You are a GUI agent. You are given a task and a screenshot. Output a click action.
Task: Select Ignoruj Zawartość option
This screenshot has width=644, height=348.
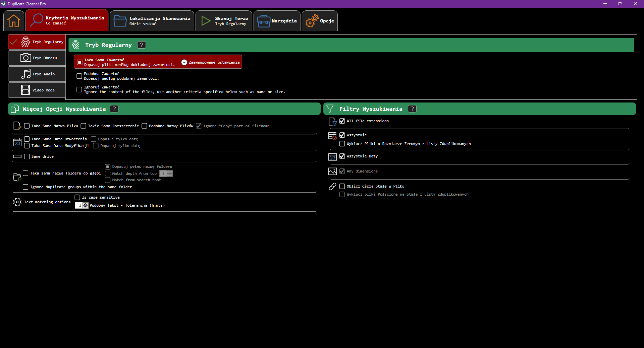(79, 89)
